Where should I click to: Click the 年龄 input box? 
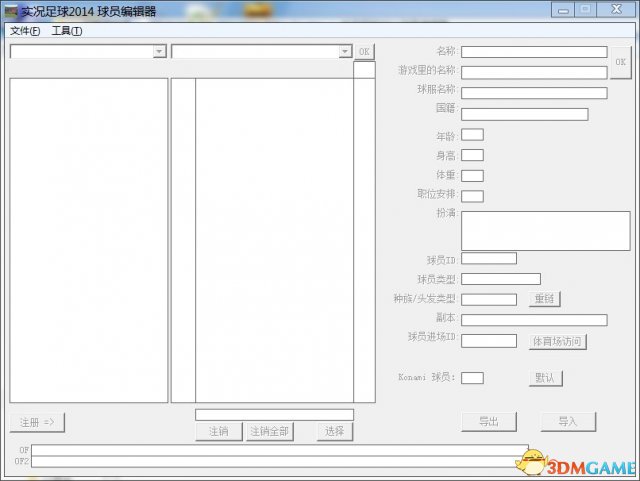point(472,135)
